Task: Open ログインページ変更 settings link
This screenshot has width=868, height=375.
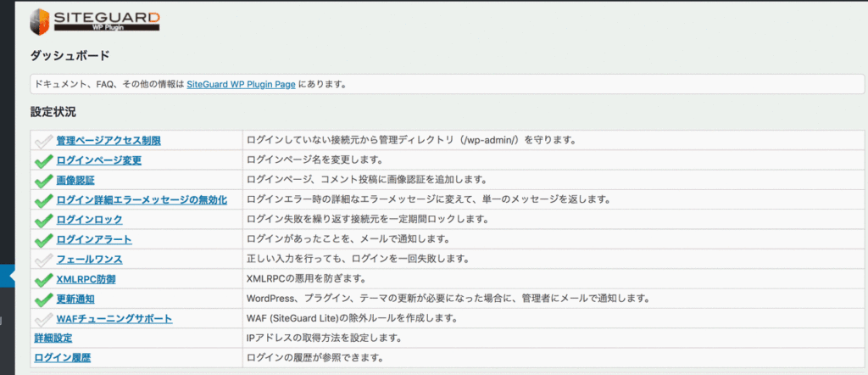Action: 99,160
